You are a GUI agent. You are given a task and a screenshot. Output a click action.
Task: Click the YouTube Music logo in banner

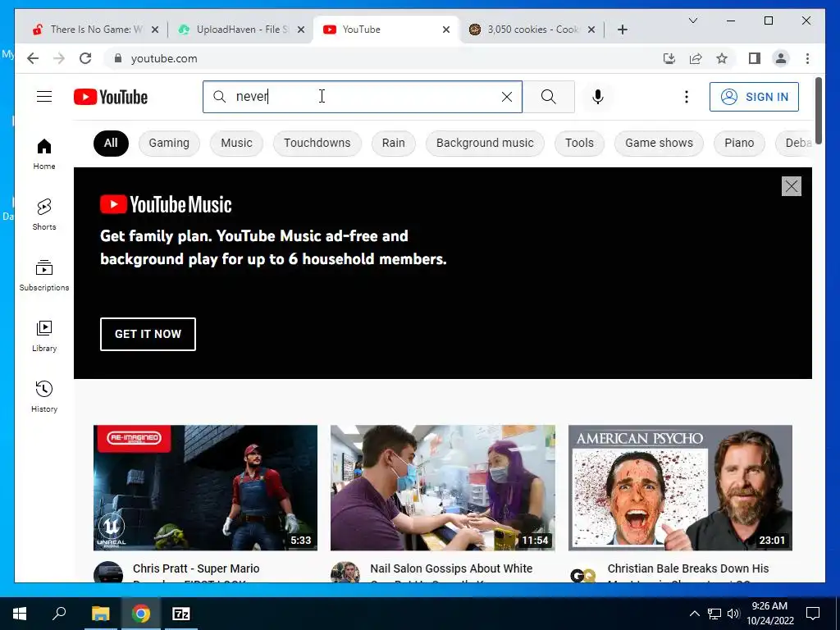pos(166,204)
